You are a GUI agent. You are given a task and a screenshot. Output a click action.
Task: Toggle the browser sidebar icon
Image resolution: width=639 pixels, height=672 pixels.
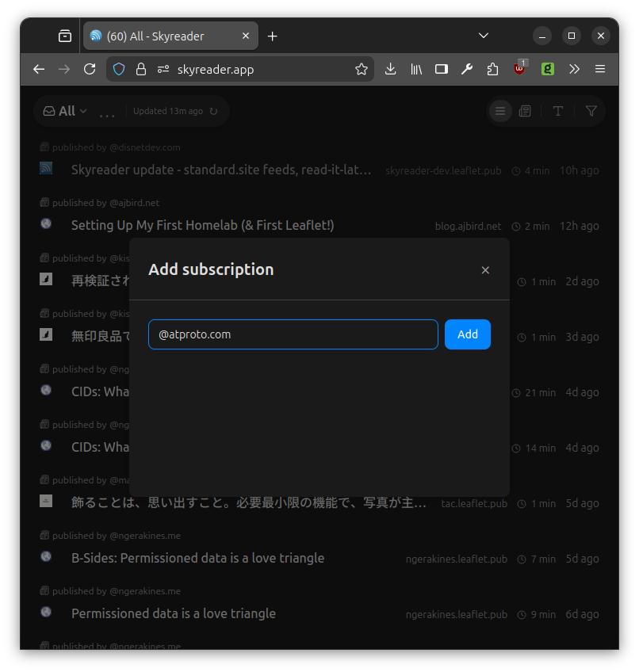tap(442, 70)
